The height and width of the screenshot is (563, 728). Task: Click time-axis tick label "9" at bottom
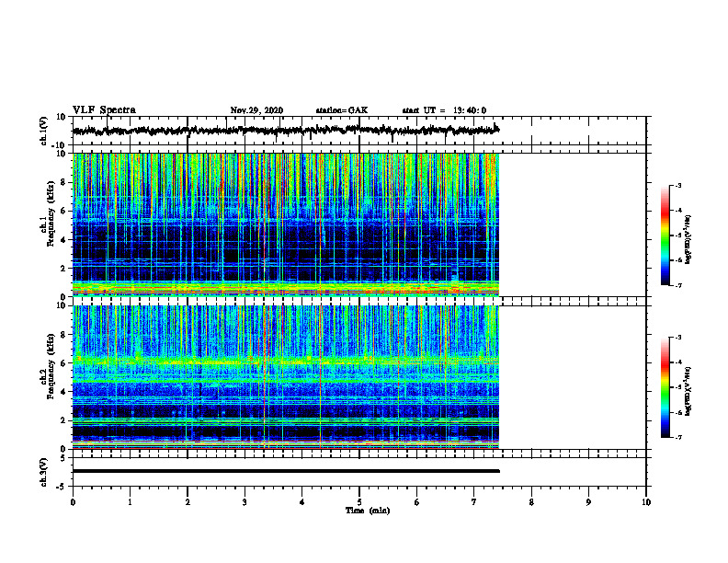[x=588, y=502]
